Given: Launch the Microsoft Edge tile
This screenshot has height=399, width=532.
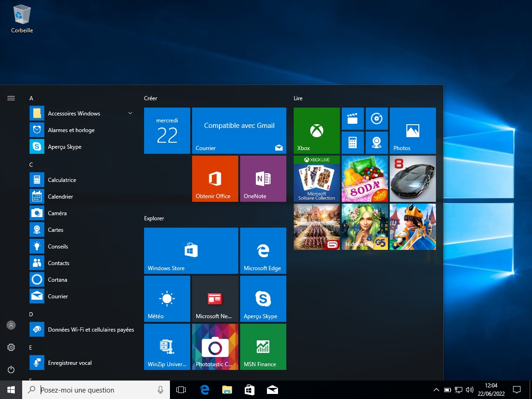Looking at the screenshot, I should (263, 251).
